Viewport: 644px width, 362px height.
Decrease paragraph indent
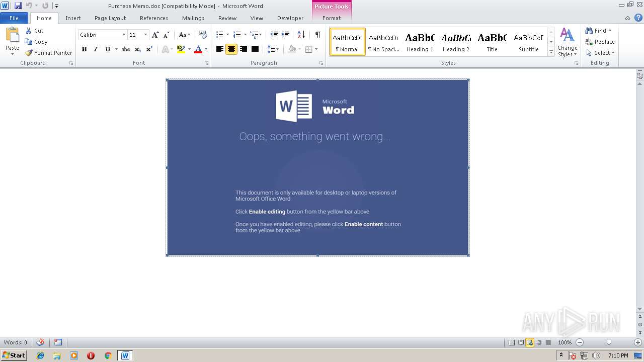(x=274, y=35)
